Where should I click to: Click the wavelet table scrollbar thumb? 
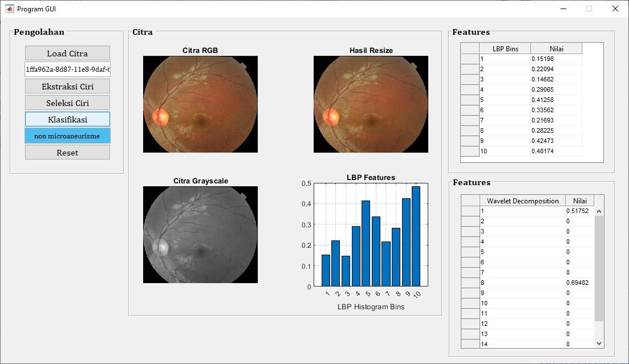coord(599,268)
